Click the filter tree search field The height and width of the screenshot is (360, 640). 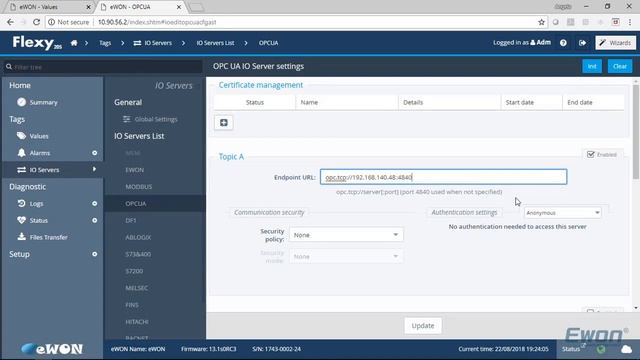[102, 67]
